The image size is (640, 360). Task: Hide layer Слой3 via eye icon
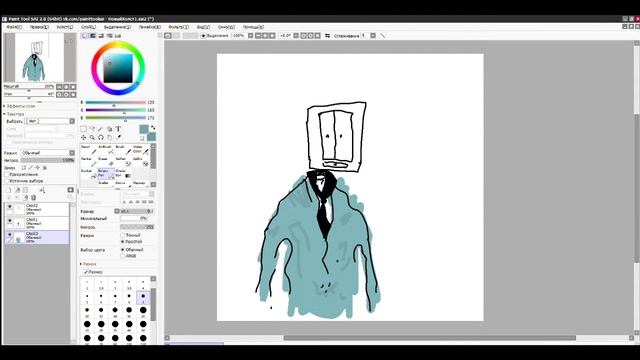click(x=10, y=234)
